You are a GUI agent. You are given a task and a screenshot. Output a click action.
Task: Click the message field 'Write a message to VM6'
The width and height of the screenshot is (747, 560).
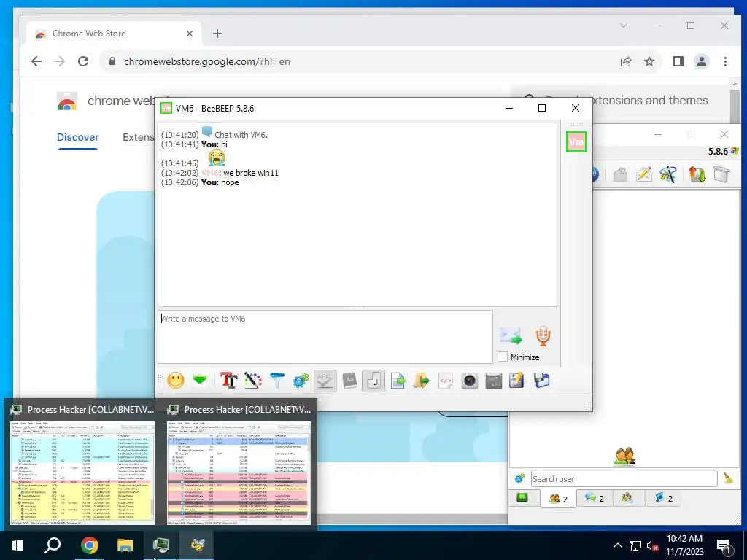[325, 337]
